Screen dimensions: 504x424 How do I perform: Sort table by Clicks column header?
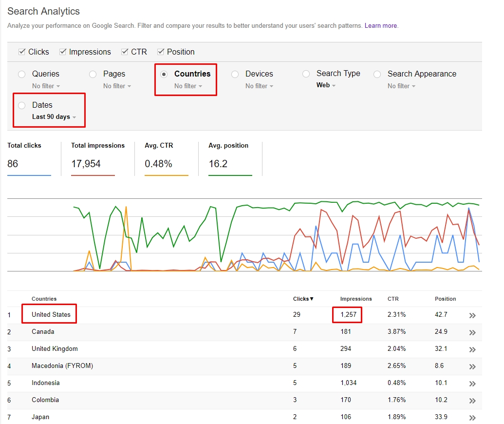click(303, 299)
